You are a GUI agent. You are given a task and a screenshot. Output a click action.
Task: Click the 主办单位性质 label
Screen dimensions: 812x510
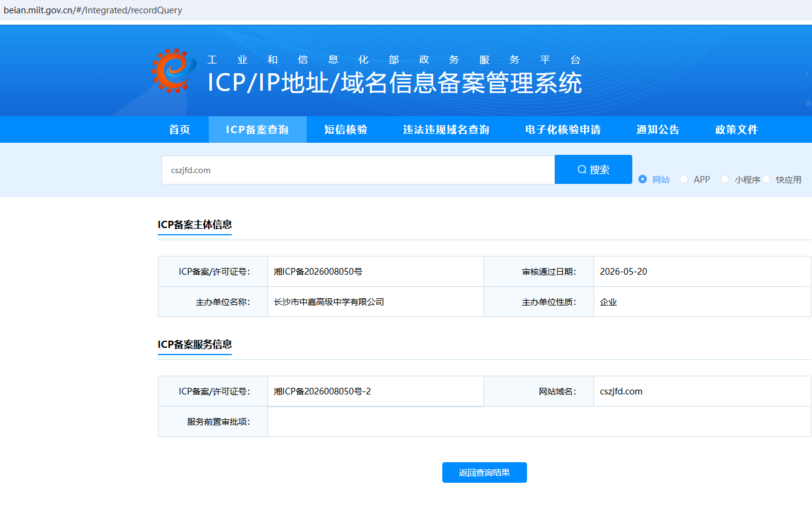point(549,302)
